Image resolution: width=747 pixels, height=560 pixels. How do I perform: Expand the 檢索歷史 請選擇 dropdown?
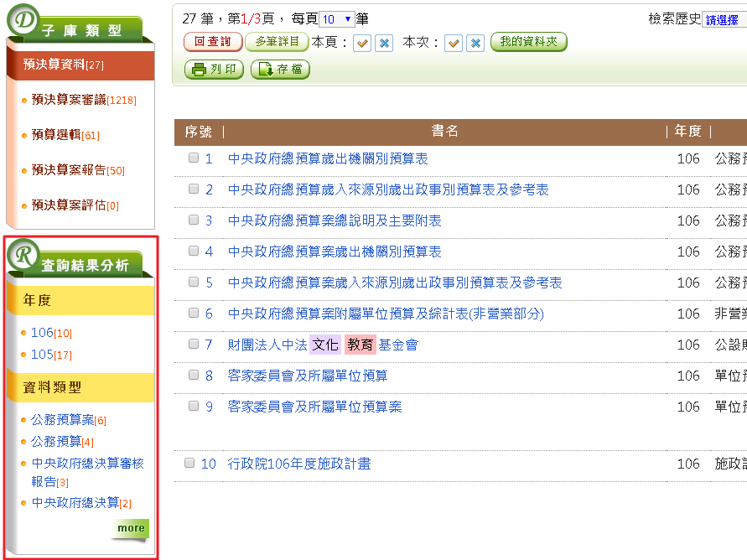pos(724,20)
